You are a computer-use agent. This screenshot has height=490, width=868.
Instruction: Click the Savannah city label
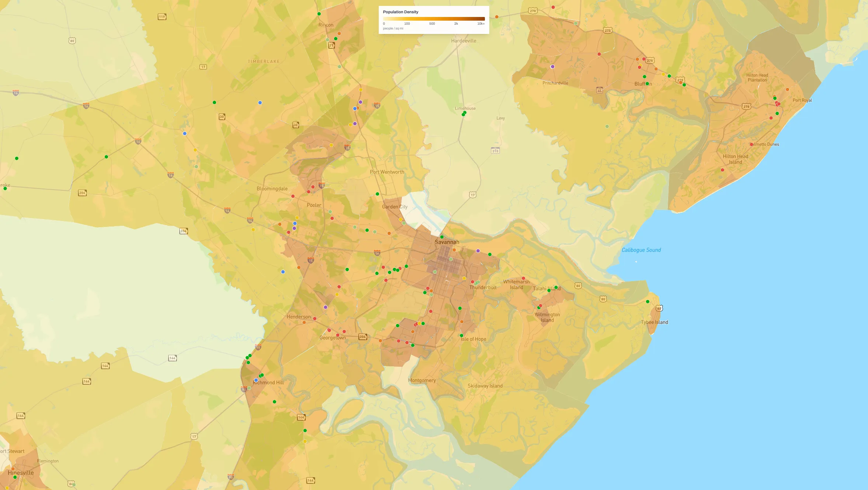pyautogui.click(x=447, y=242)
